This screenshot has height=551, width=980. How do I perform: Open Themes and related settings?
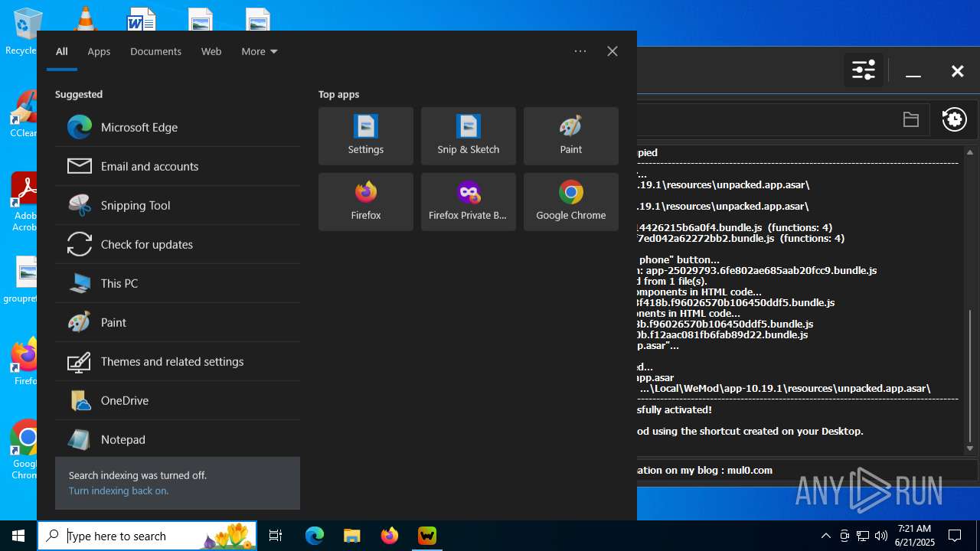coord(178,361)
